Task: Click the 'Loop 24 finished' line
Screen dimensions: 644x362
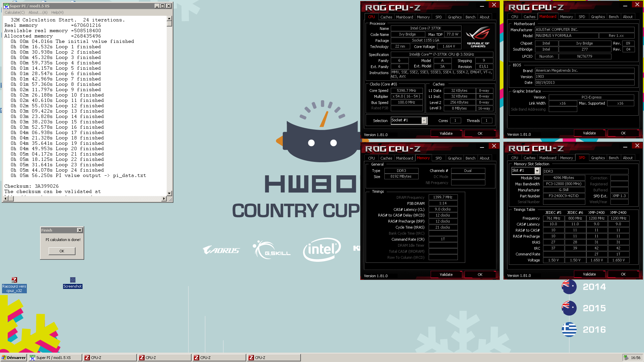Action: click(57, 170)
